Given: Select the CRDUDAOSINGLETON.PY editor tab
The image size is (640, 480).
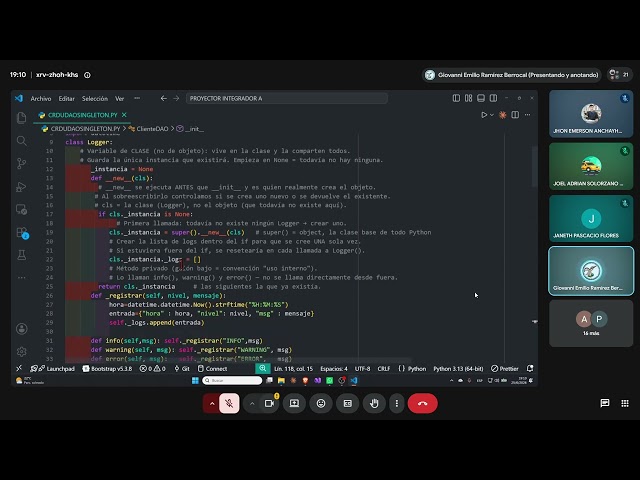Looking at the screenshot, I should click(82, 115).
